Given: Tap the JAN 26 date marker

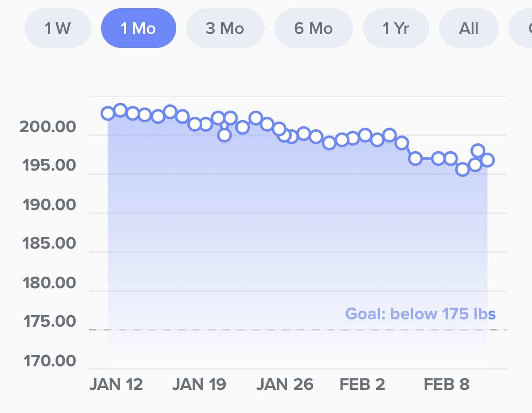Looking at the screenshot, I should [285, 385].
